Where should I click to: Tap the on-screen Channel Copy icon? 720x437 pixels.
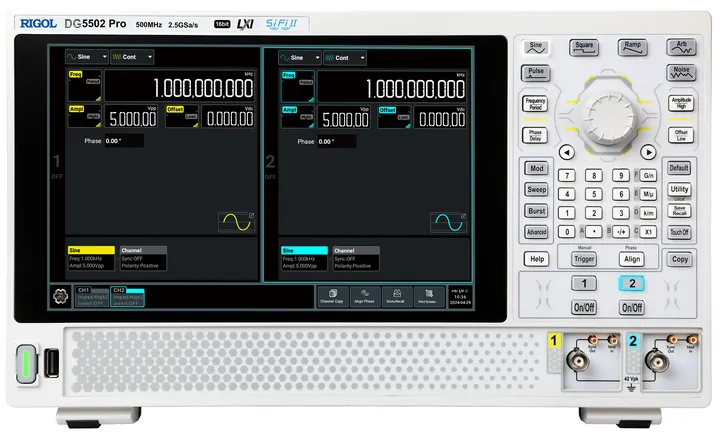pos(332,297)
